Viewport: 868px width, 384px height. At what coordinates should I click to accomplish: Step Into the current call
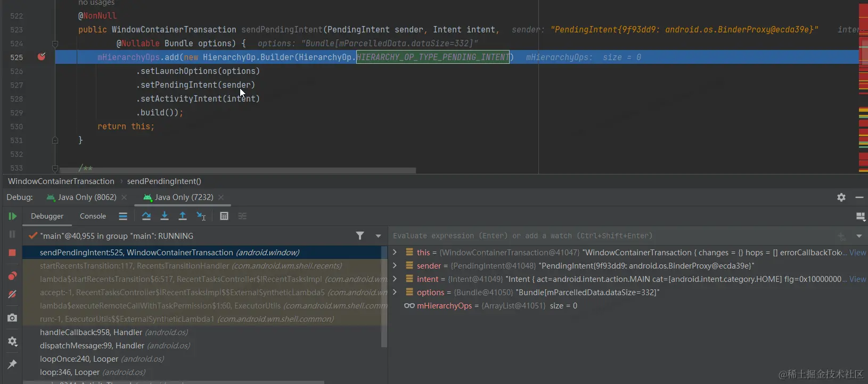[165, 216]
